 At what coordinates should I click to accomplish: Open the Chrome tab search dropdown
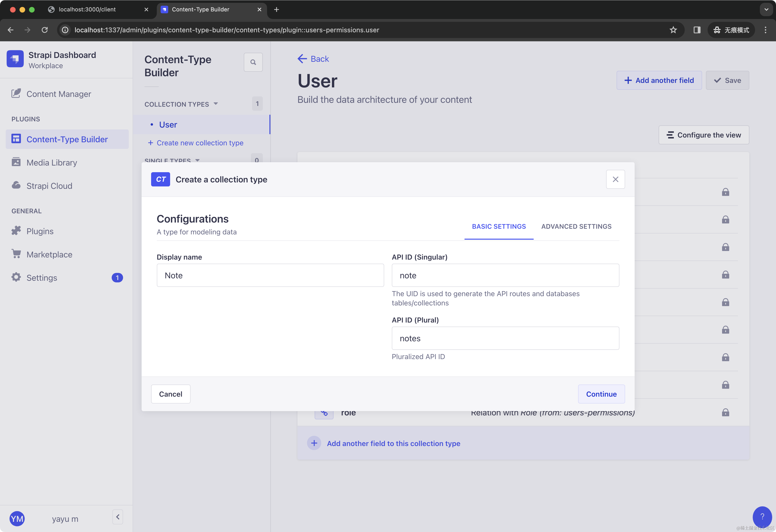(x=766, y=10)
